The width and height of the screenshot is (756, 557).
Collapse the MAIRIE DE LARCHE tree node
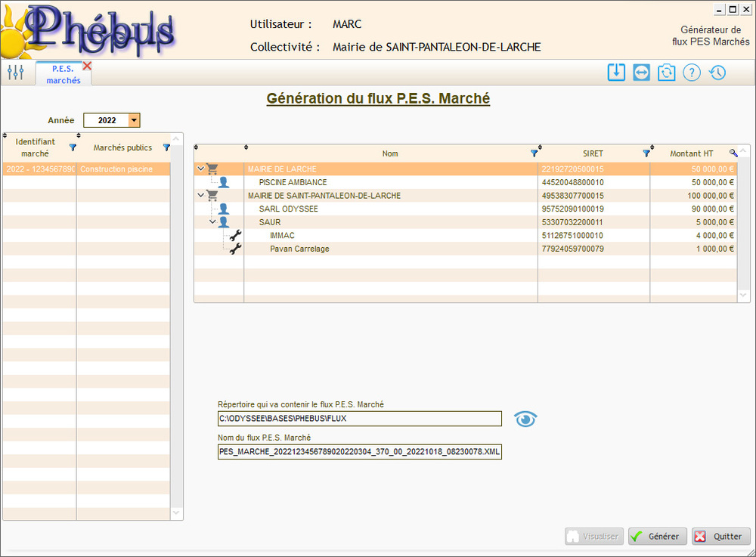point(200,169)
